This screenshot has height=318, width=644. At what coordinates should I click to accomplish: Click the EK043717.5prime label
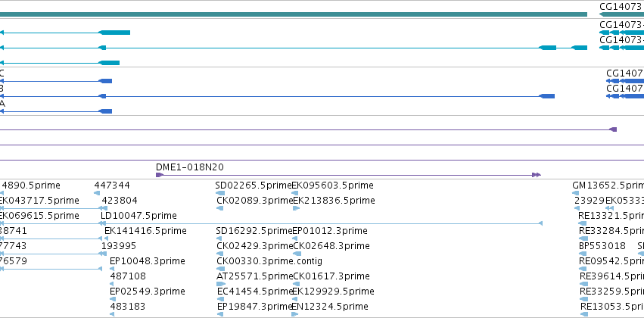[x=39, y=201]
